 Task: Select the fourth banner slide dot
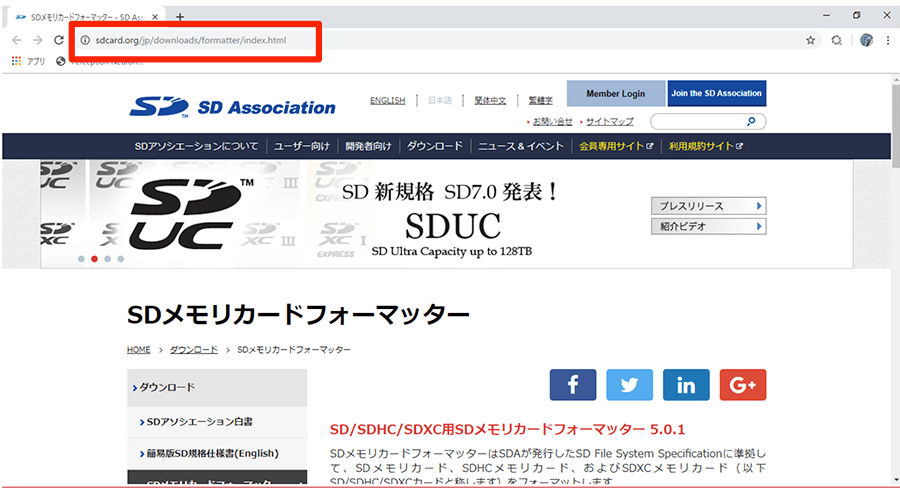click(121, 259)
